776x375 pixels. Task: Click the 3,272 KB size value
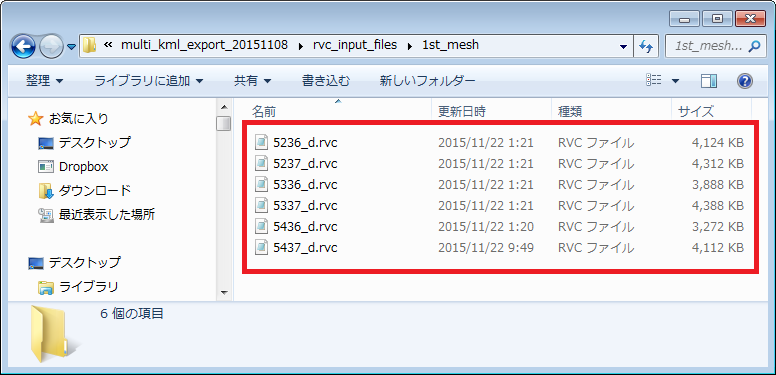click(717, 227)
